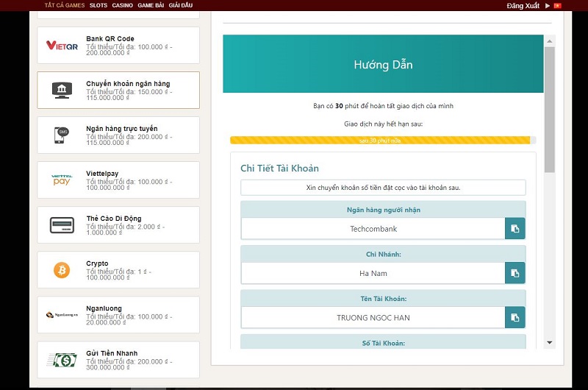Click the scrollbar down arrow
This screenshot has width=588, height=390.
pyautogui.click(x=549, y=342)
